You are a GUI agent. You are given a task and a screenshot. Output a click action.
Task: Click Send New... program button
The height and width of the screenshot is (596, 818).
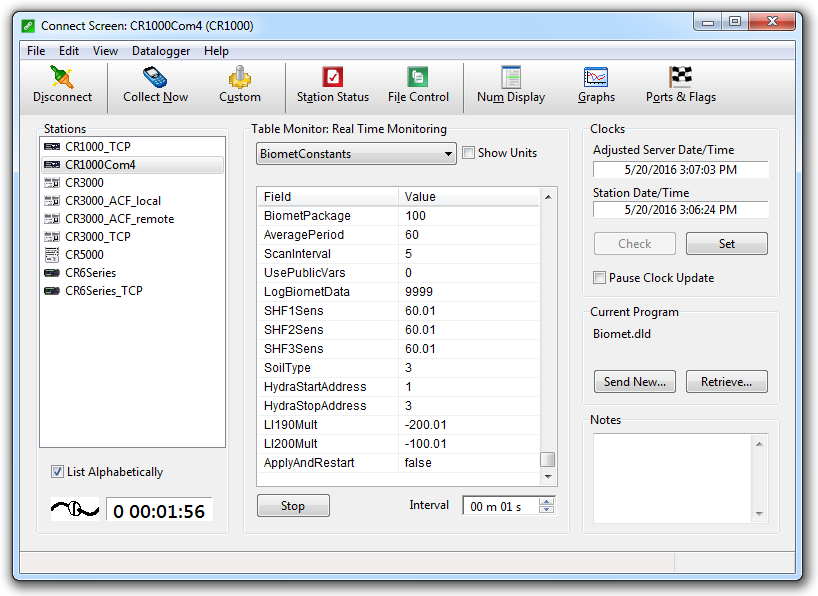tap(635, 382)
